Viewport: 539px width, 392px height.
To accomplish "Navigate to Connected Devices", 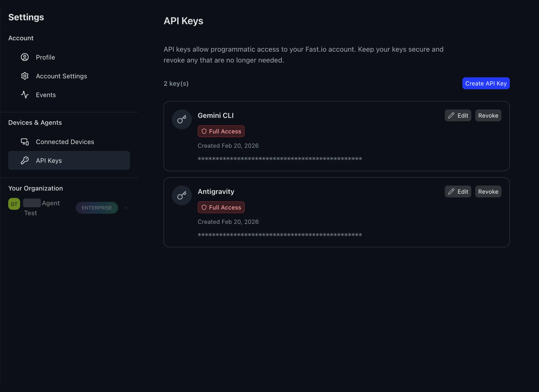I will (x=65, y=141).
